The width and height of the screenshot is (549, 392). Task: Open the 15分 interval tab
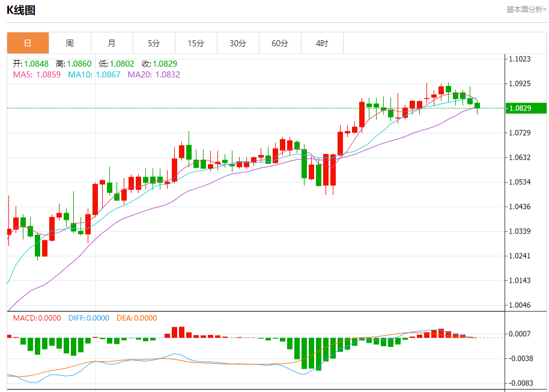[196, 43]
